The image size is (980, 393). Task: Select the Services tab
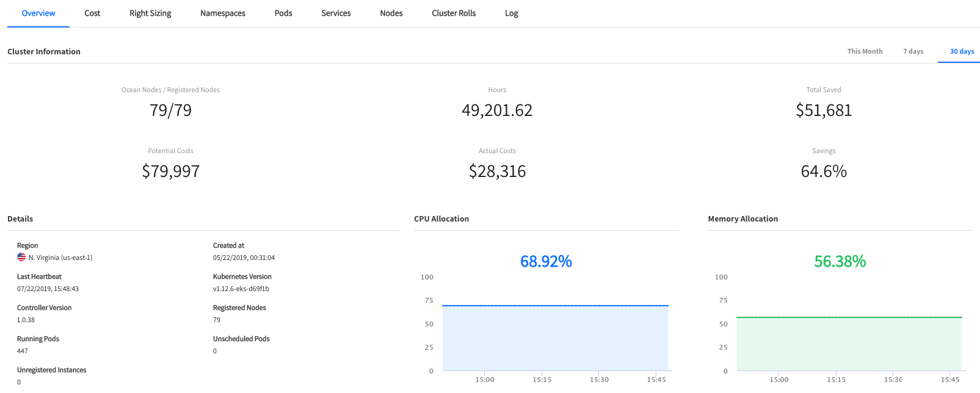pos(336,13)
